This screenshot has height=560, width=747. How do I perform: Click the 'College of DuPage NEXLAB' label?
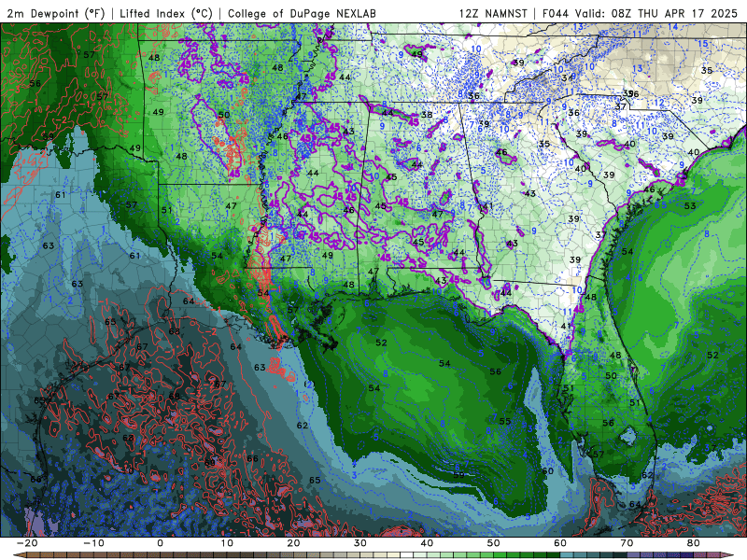coord(302,13)
